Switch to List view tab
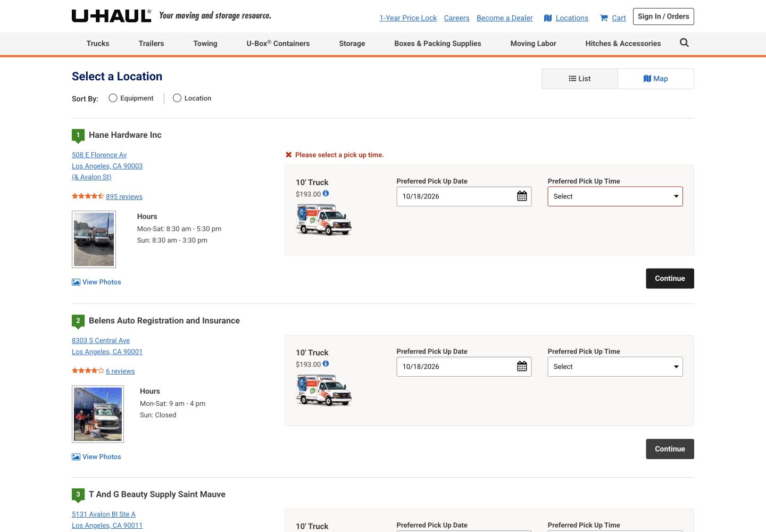The width and height of the screenshot is (766, 532). click(x=580, y=79)
